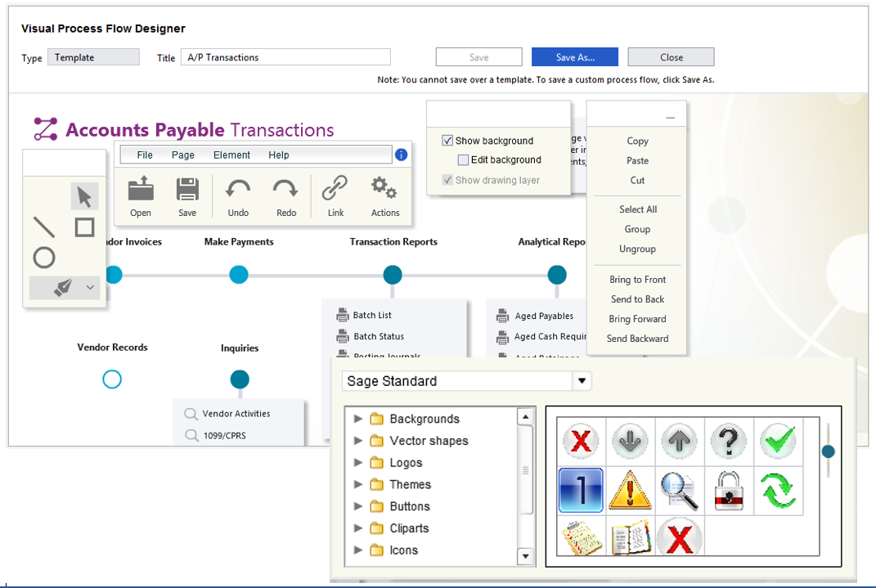Viewport: 876px width, 588px height.
Task: Select the arrow pointer tool
Action: coord(84,196)
